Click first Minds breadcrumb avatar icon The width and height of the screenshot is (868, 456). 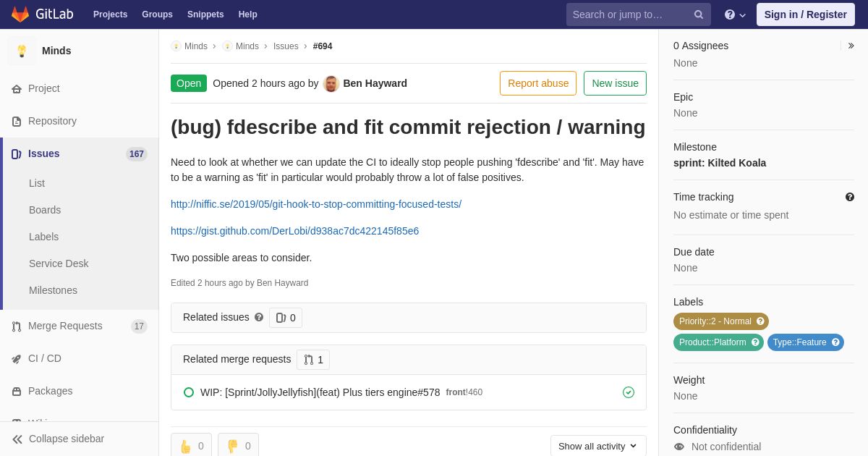click(176, 46)
